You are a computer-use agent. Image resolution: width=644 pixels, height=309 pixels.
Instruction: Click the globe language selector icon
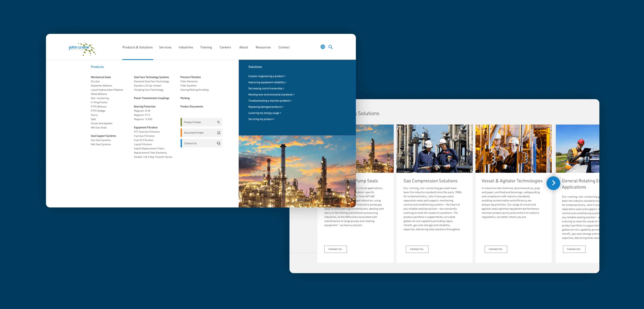pyautogui.click(x=323, y=47)
